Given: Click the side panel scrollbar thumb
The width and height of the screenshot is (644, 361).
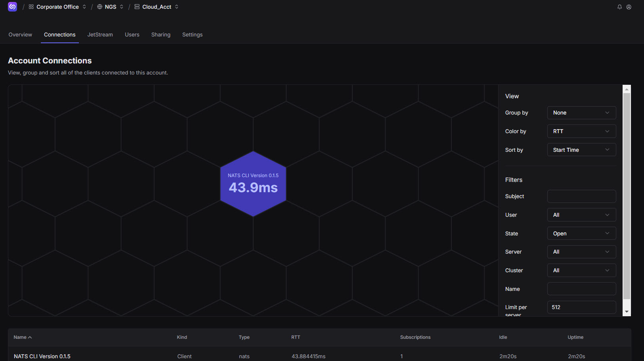Looking at the screenshot, I should (627, 196).
